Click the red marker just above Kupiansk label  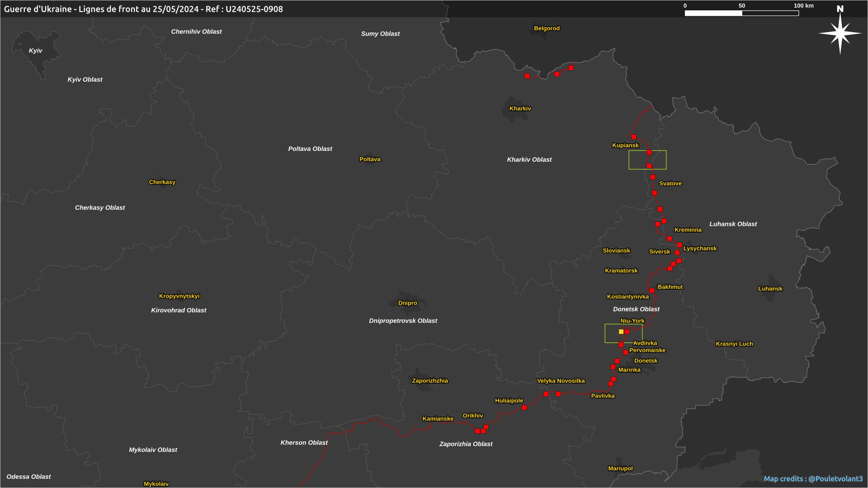[634, 137]
